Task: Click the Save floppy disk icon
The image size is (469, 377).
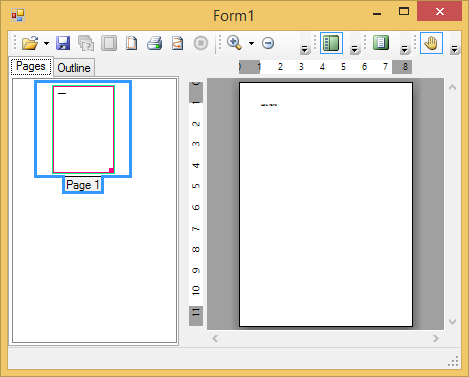Action: pos(63,43)
